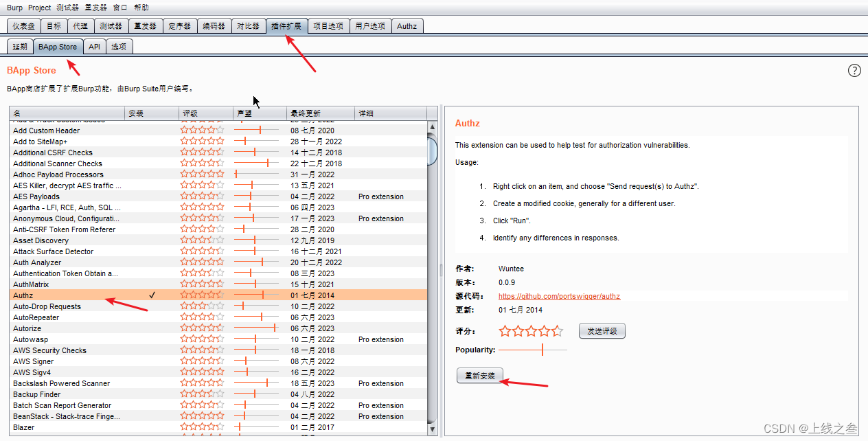
Task: Click the 发送评级 button
Action: [602, 331]
